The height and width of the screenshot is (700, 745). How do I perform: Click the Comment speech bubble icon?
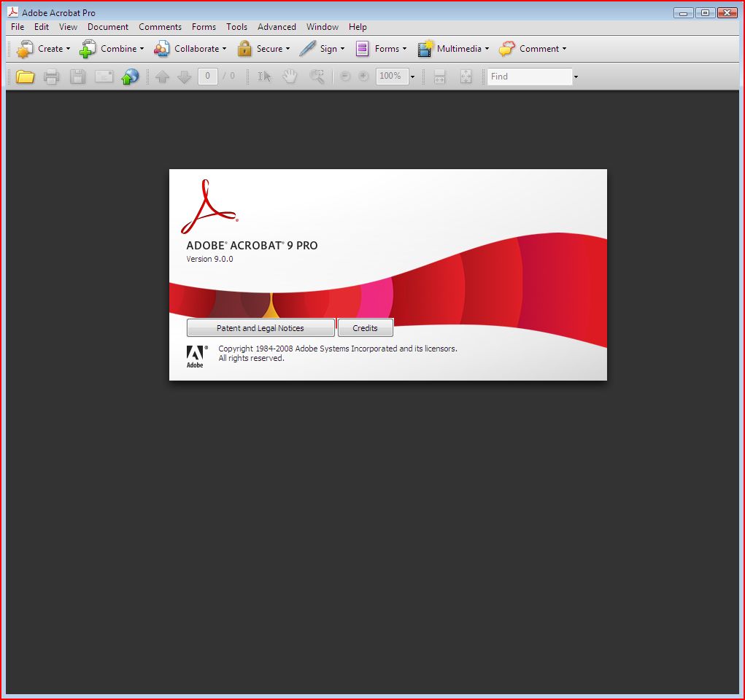click(507, 48)
